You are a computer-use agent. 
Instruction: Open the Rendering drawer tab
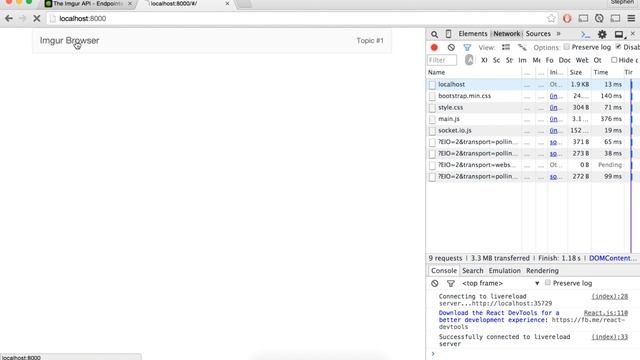coord(542,271)
